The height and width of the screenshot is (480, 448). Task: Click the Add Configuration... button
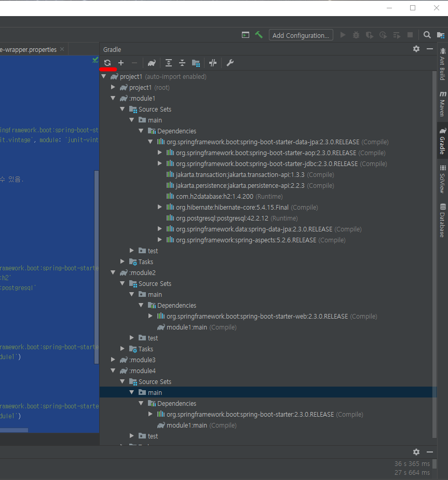(x=301, y=35)
